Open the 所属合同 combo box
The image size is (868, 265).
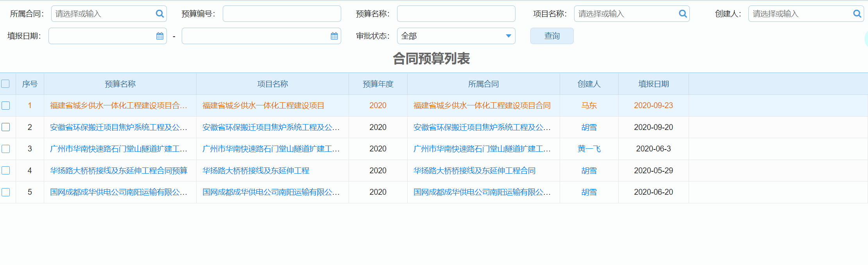click(x=104, y=14)
